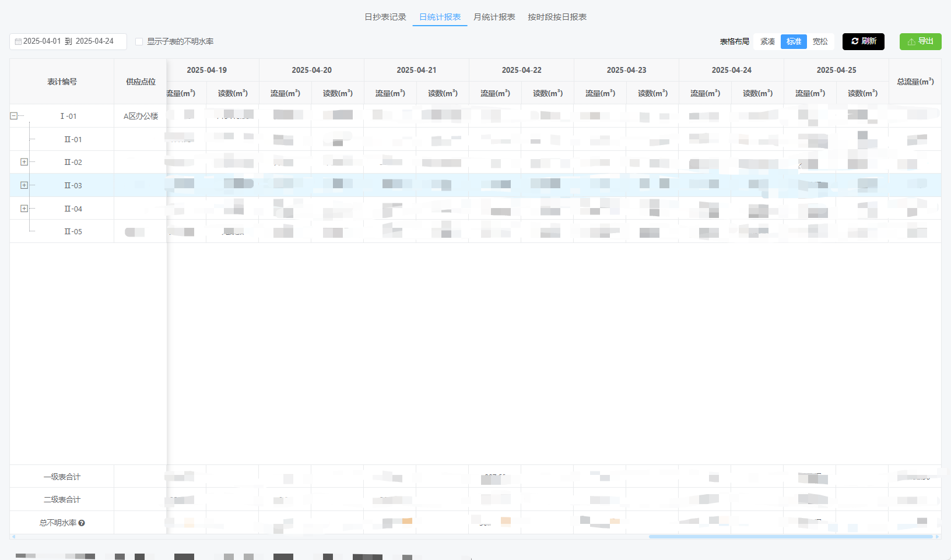The height and width of the screenshot is (560, 951).
Task: Open the calendar icon in date range field
Action: point(18,41)
